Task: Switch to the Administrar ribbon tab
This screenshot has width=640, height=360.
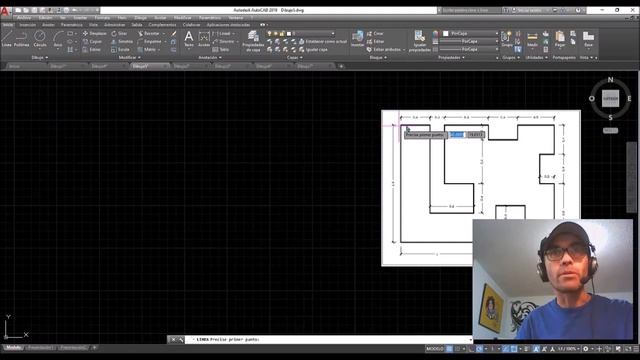Action: [x=114, y=25]
